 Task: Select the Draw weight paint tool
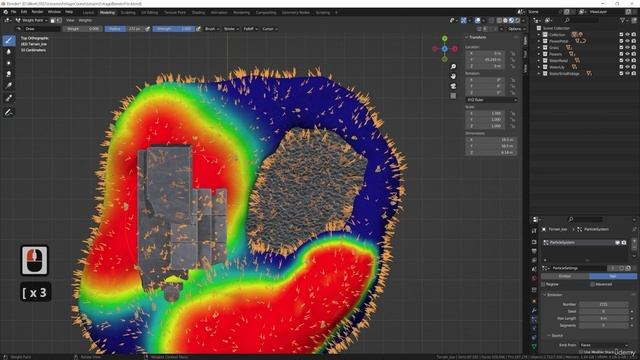tap(9, 40)
